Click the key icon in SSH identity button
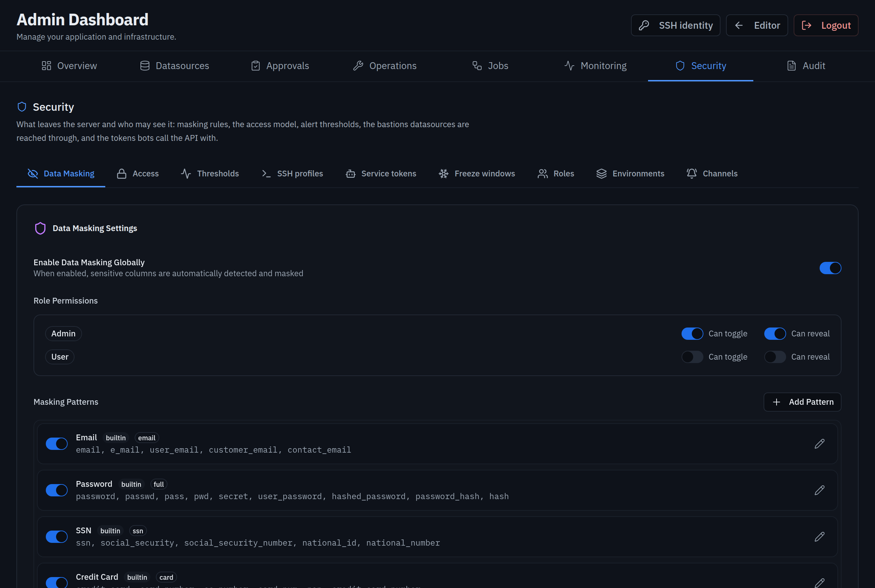Viewport: 875px width, 588px height. [x=644, y=25]
